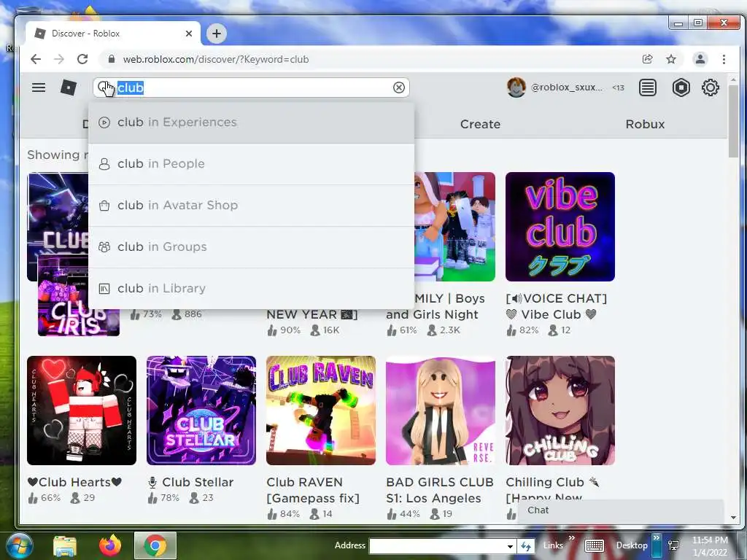
Task: Open the on-screen keyboard taskbar icon
Action: pos(594,545)
